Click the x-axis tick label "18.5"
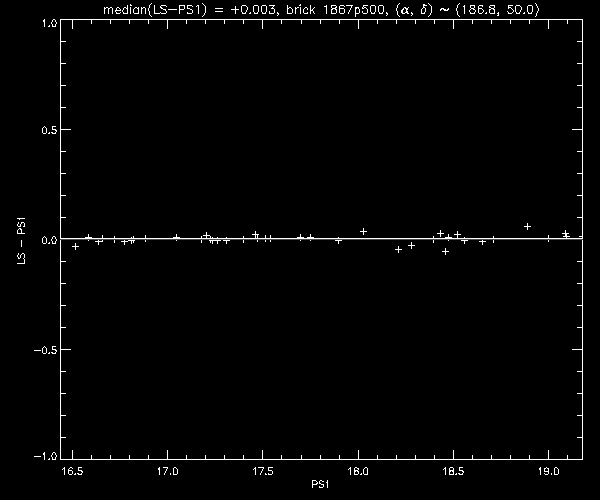This screenshot has width=600, height=500. (x=453, y=471)
